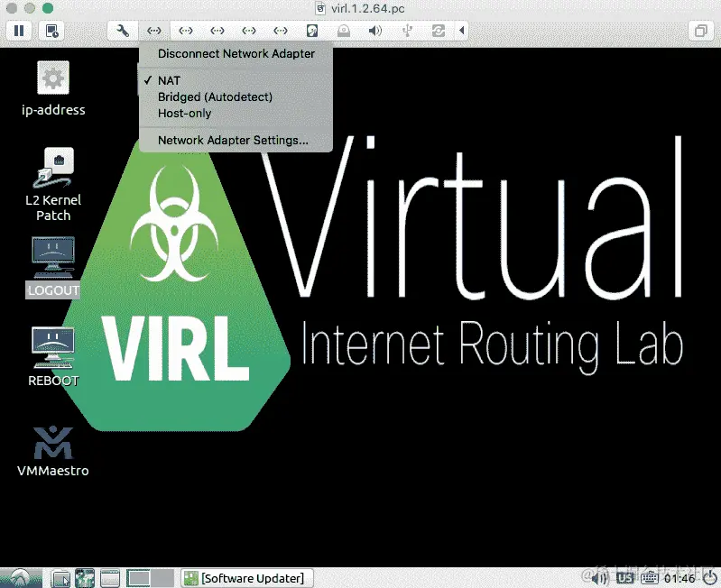The height and width of the screenshot is (588, 721).
Task: Click the first network adapter icon
Action: (154, 31)
